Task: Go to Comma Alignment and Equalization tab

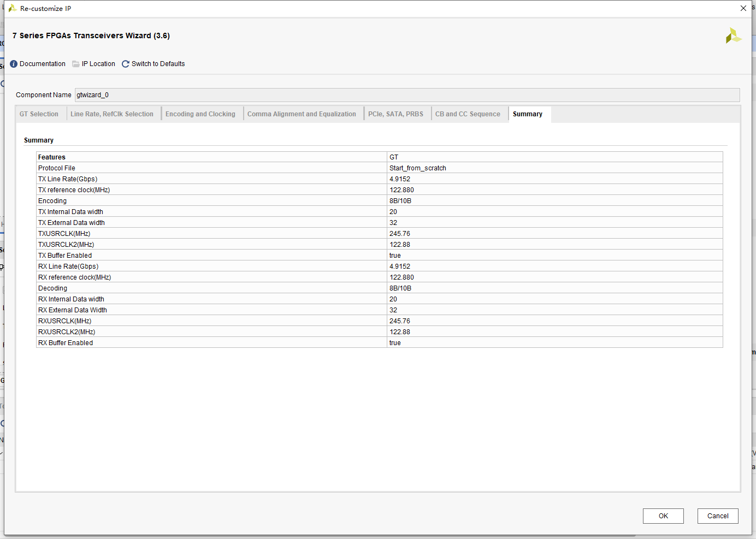Action: click(302, 114)
